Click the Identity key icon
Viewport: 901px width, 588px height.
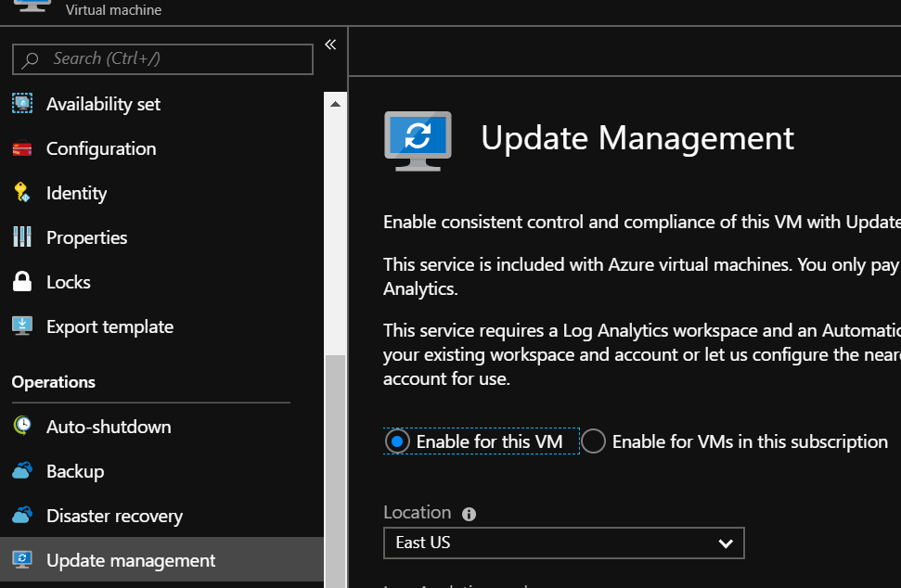[22, 193]
